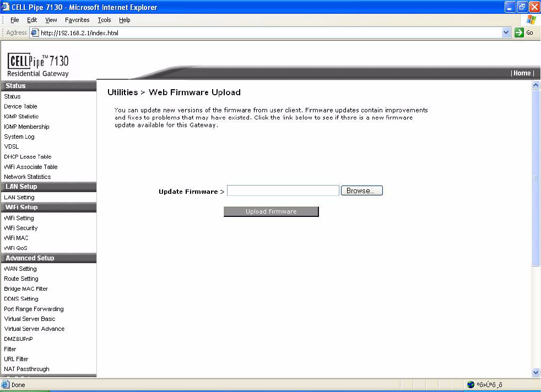
Task: Click the Status section header
Action: 48,86
